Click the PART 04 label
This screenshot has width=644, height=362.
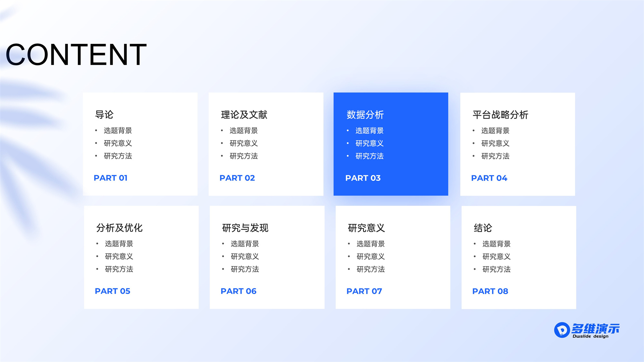coord(489,178)
